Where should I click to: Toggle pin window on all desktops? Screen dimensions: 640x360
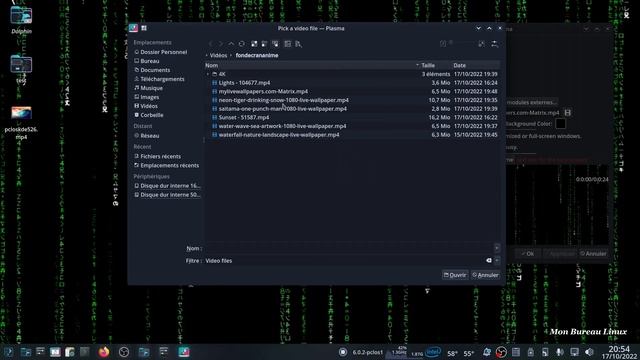pyautogui.click(x=144, y=28)
